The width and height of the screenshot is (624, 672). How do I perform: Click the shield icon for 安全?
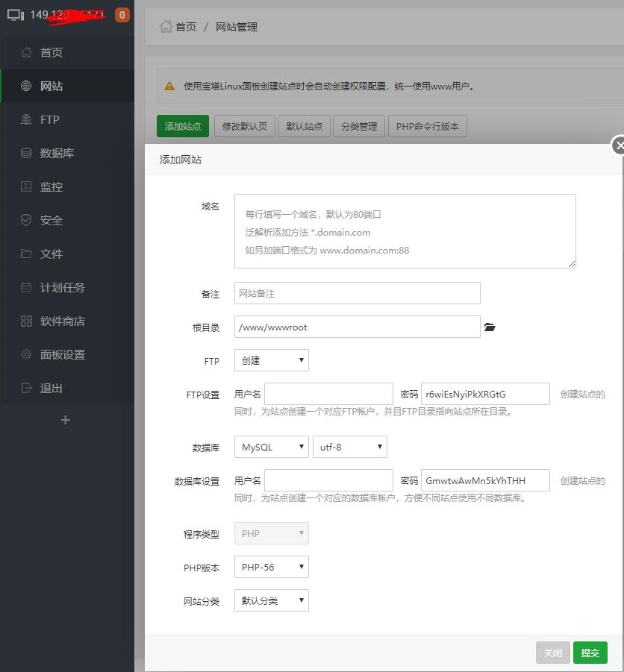26,220
